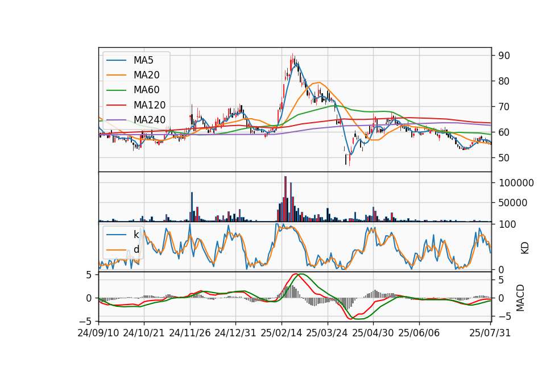Click the 24/10/21 date axis label
Screen dimensions: 546x392
click(144, 333)
